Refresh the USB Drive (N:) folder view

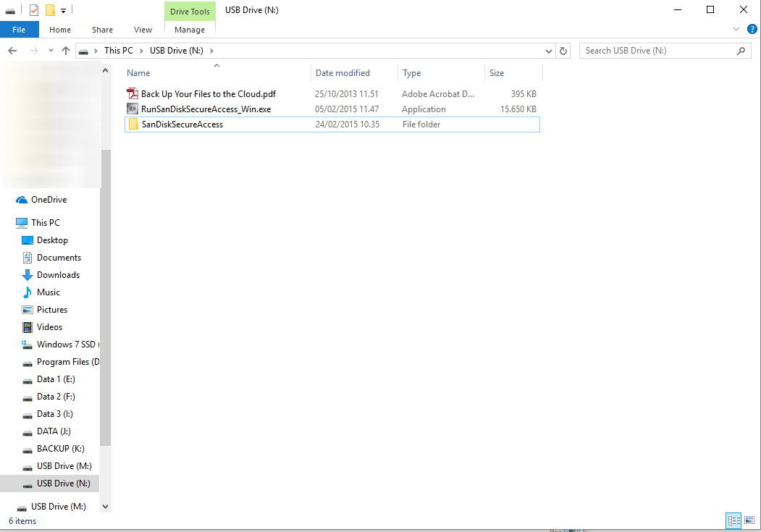[563, 51]
